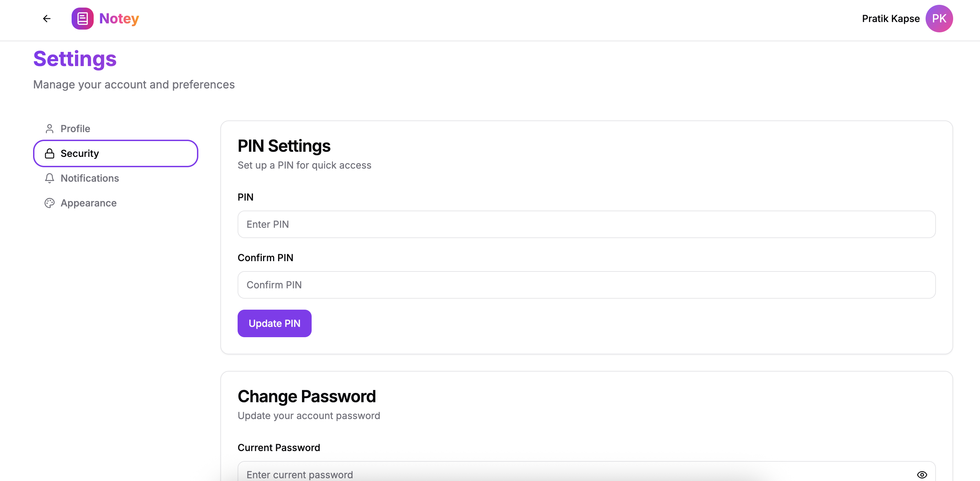Image resolution: width=980 pixels, height=481 pixels.
Task: Click the Settings page heading
Action: [x=75, y=59]
